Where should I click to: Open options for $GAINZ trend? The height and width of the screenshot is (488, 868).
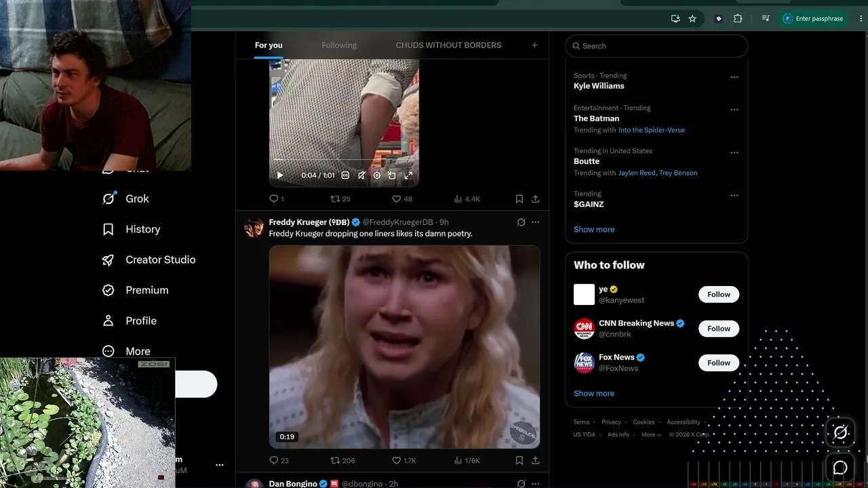pyautogui.click(x=734, y=195)
